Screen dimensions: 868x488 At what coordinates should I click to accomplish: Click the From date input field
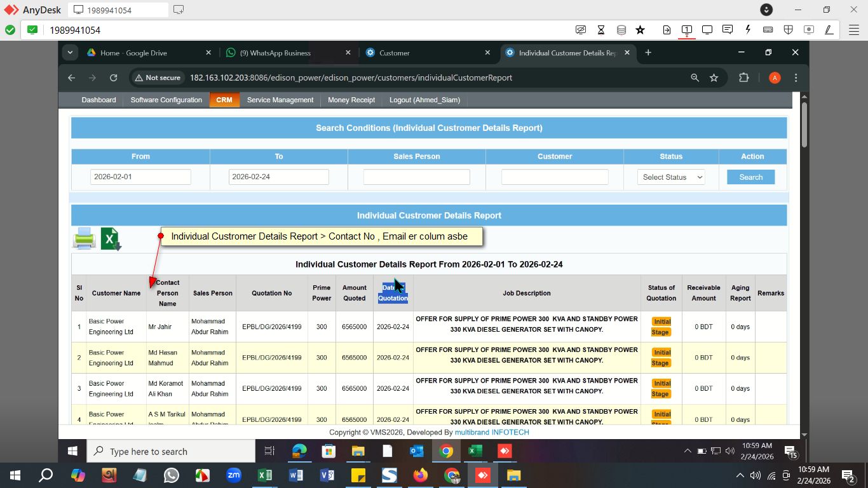coord(140,177)
